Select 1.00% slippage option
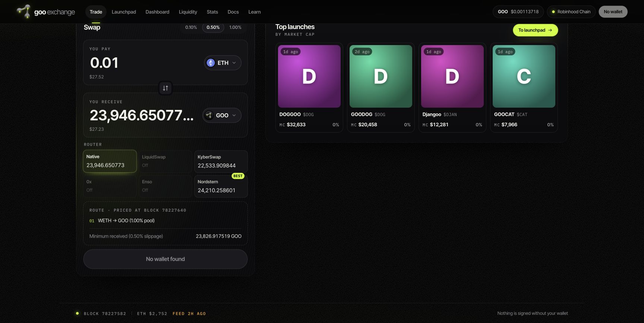The height and width of the screenshot is (323, 644). coord(235,28)
